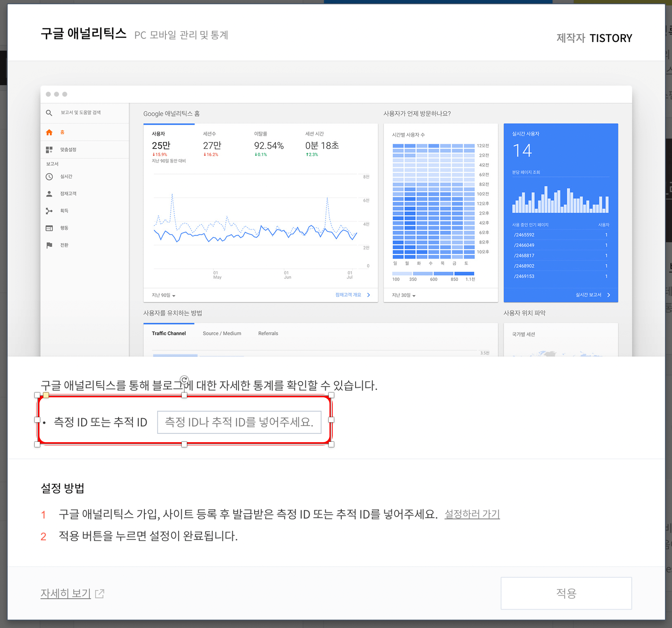Screen dimensions: 672x628
Task: Click the /2465592 page row
Action: coord(560,235)
